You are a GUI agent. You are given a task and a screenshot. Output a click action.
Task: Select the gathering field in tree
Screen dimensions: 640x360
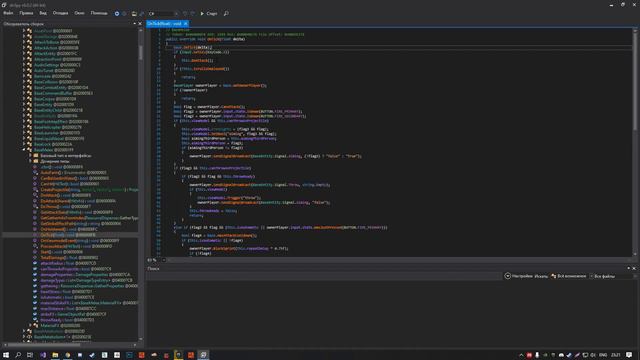point(89,286)
